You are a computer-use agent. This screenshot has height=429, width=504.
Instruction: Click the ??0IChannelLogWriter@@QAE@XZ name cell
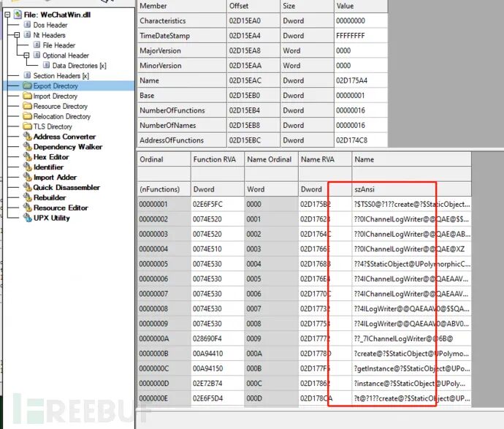coord(412,249)
